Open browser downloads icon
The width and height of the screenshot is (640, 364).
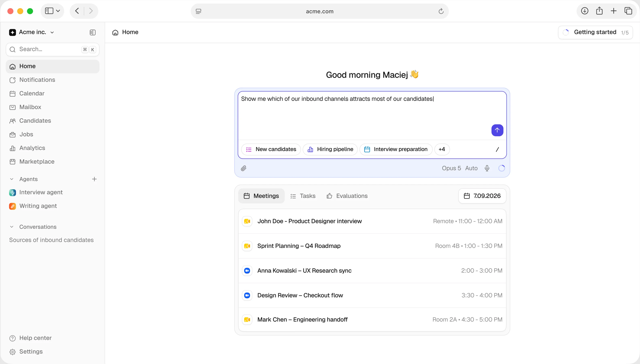pos(585,11)
